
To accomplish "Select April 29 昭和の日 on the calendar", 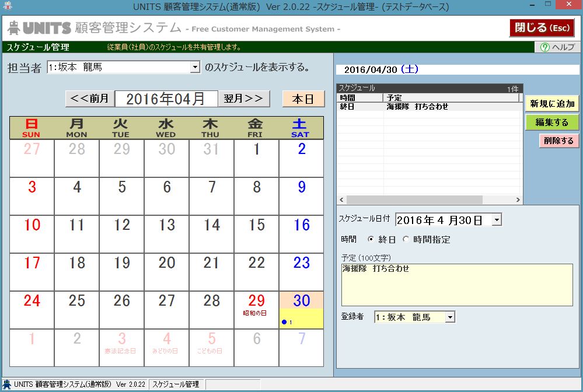I will 257,310.
